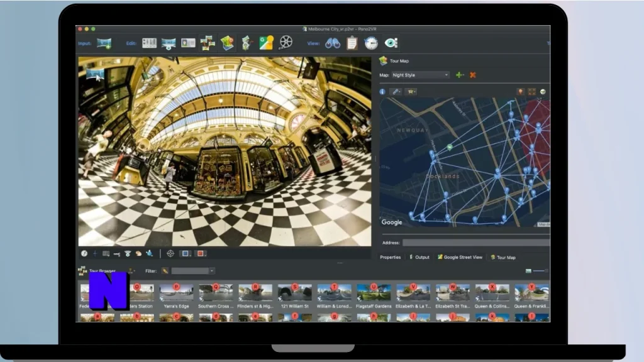
Task: Open the clock History icon
Action: click(x=371, y=43)
